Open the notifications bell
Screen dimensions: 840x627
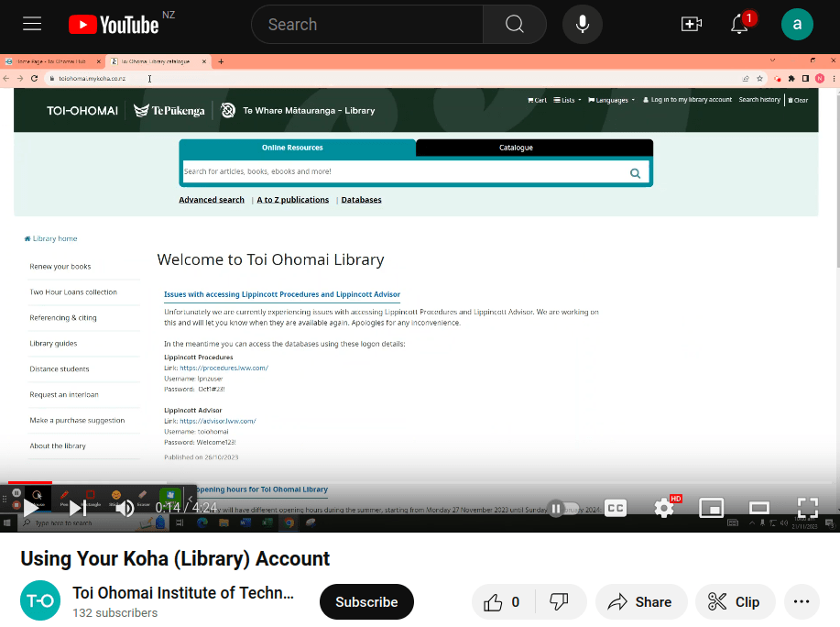(x=740, y=24)
